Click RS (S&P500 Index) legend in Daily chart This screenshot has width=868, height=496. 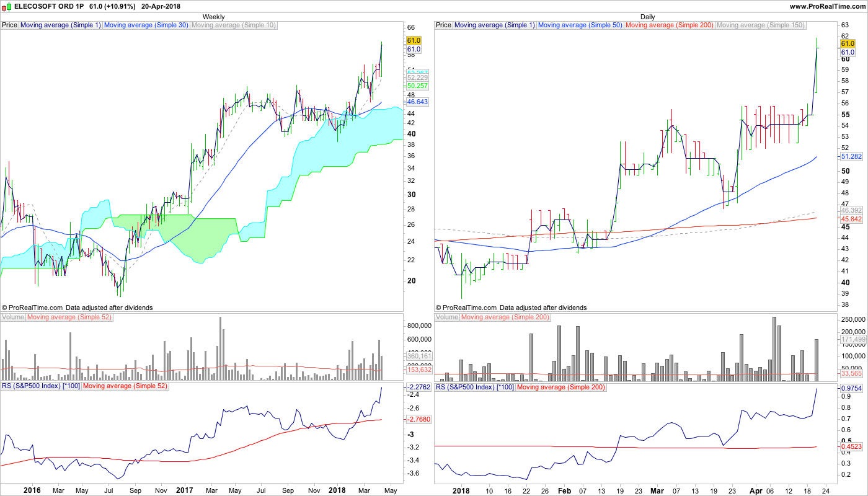pyautogui.click(x=475, y=387)
